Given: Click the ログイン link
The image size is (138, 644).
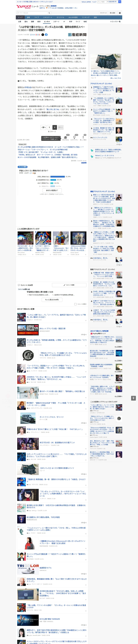Looking at the screenshot, I should point(42,8).
